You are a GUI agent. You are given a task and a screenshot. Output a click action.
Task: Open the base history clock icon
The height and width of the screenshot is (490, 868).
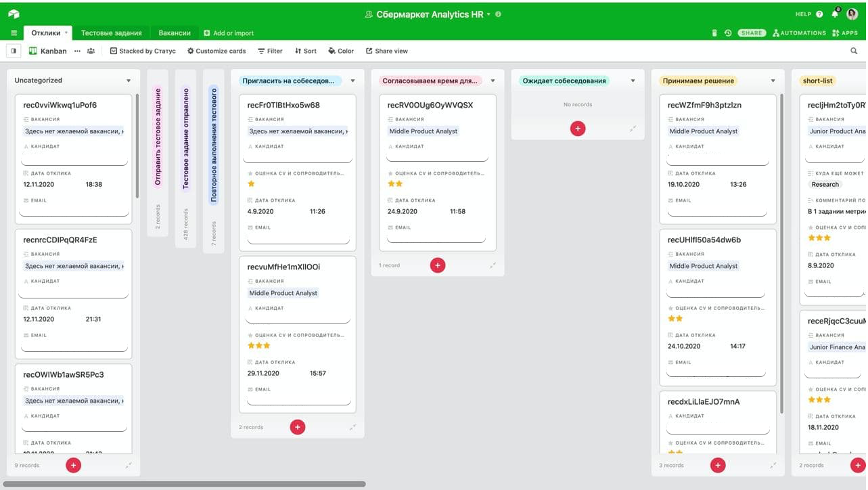[728, 33]
